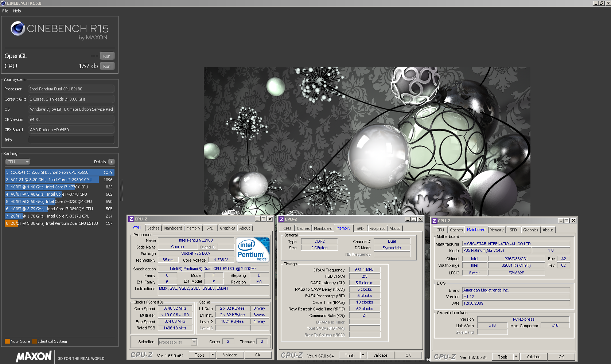Run the OpenGL benchmark
611x364 pixels.
(107, 56)
